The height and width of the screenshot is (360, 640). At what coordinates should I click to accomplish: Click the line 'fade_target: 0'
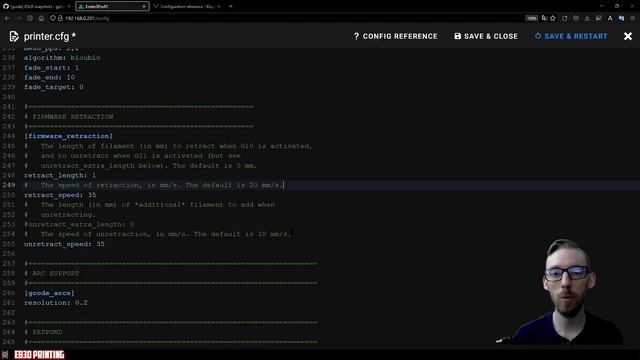53,87
